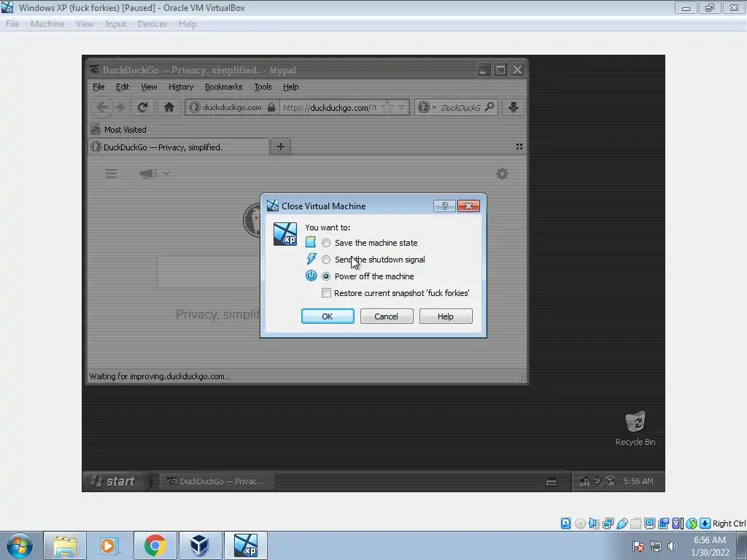The height and width of the screenshot is (560, 747).
Task: Open Windows 7 Start orb
Action: pos(20,545)
